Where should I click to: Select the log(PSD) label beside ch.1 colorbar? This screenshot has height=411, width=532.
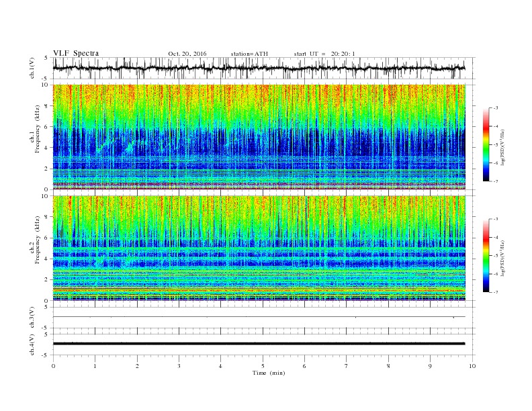(503, 148)
